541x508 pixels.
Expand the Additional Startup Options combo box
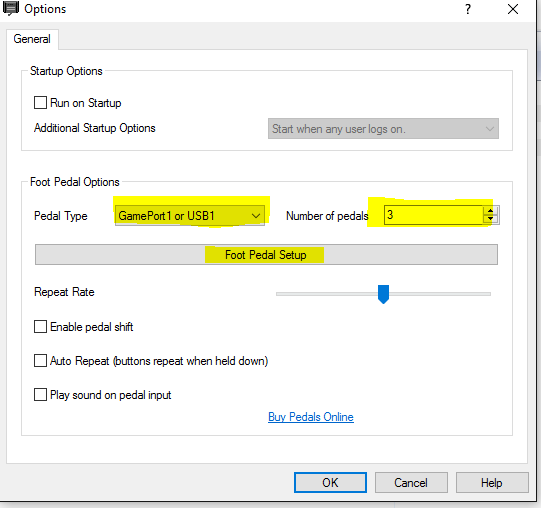click(383, 129)
